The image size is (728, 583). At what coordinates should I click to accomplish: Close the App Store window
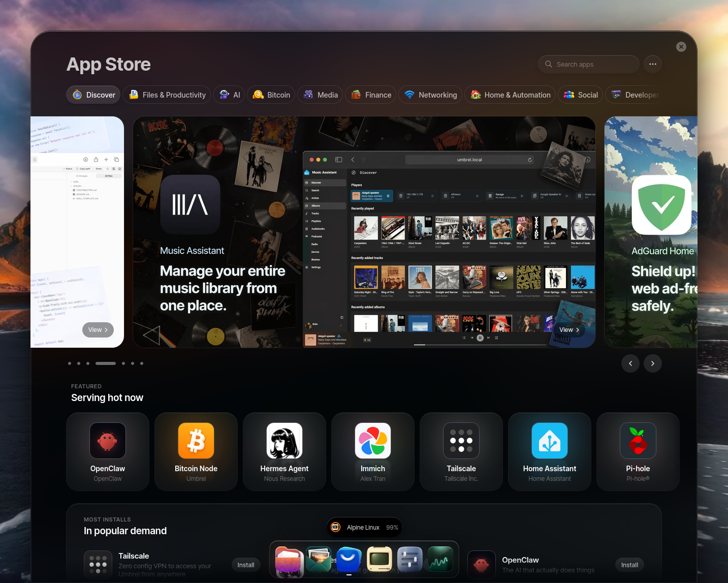click(x=681, y=47)
